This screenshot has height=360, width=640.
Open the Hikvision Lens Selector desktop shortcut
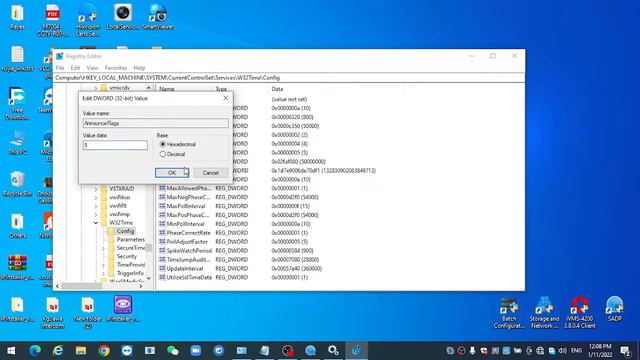click(87, 20)
